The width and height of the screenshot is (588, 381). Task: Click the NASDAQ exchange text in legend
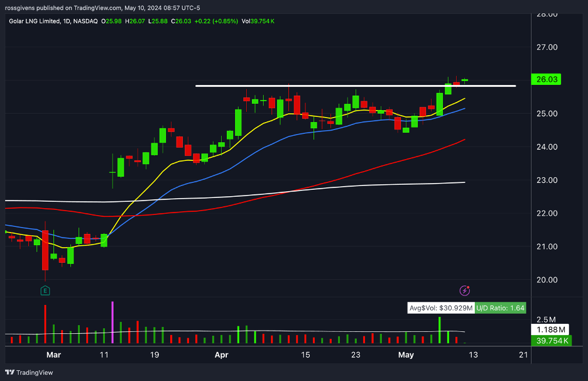pos(85,21)
